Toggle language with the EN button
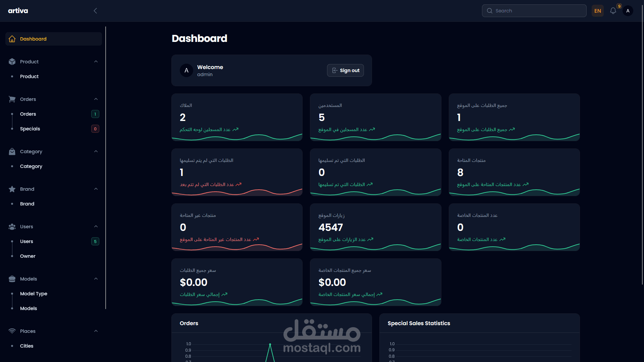 click(x=597, y=11)
